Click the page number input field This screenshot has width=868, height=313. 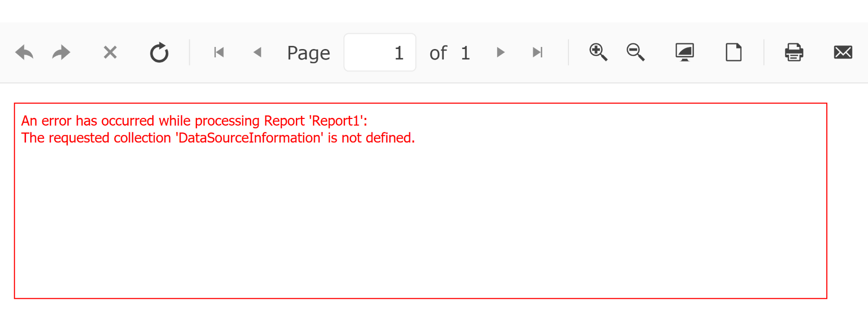[x=380, y=52]
